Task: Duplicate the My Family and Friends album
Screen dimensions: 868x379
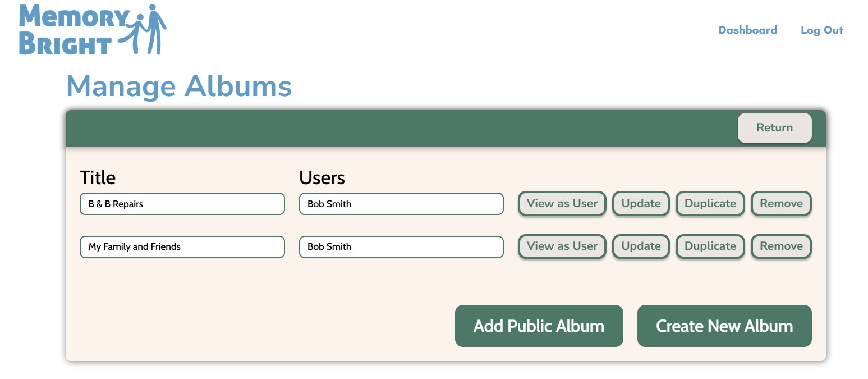Action: click(710, 246)
